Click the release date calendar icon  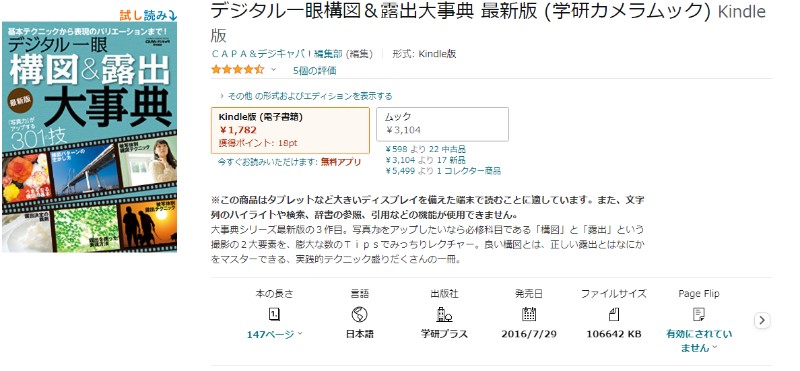coord(529,314)
